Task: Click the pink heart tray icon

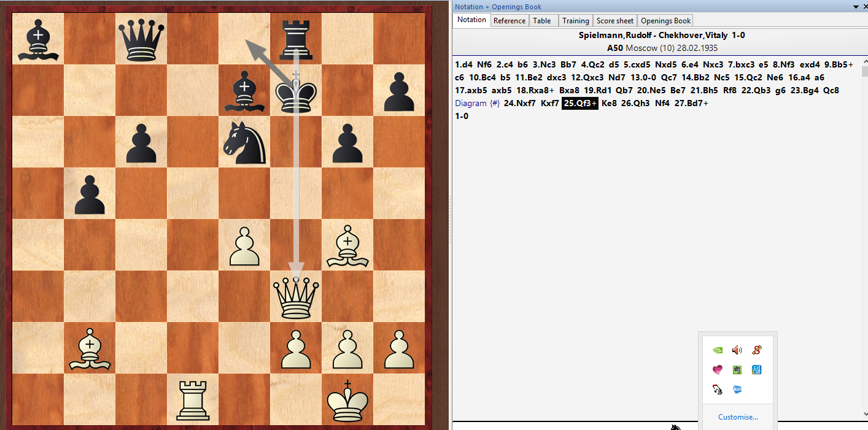Action: [717, 370]
